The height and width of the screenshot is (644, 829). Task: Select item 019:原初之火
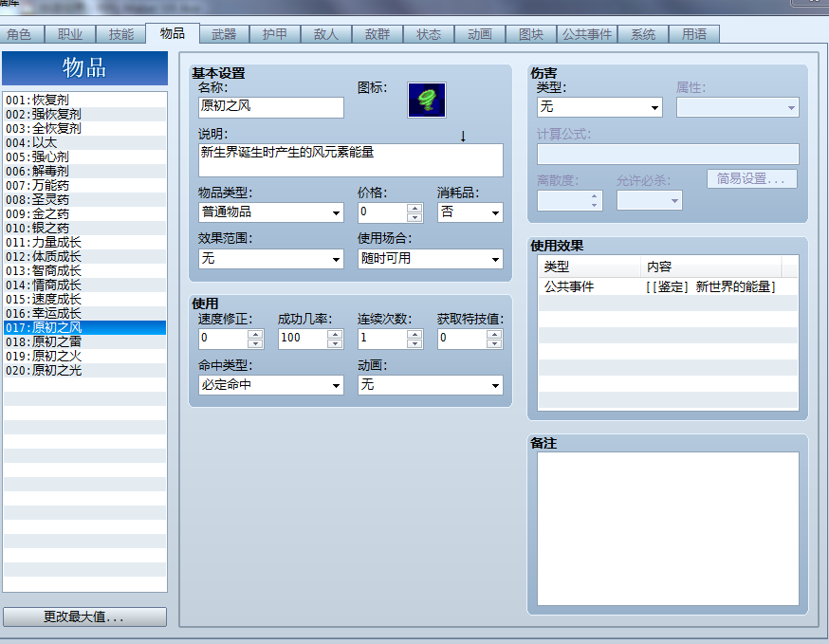click(x=84, y=357)
